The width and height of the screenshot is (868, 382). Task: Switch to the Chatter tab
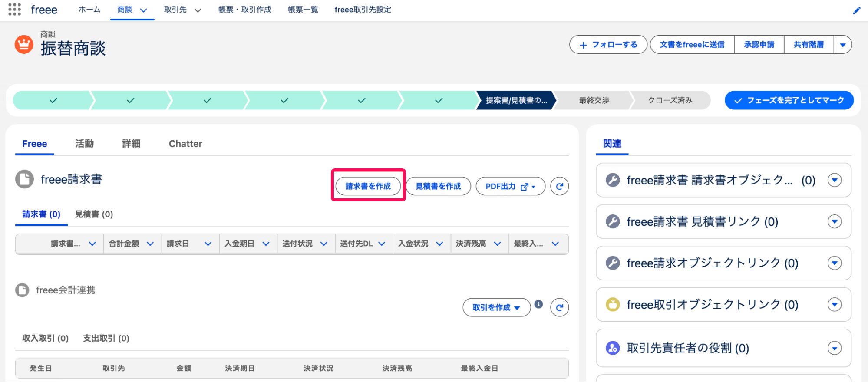185,144
